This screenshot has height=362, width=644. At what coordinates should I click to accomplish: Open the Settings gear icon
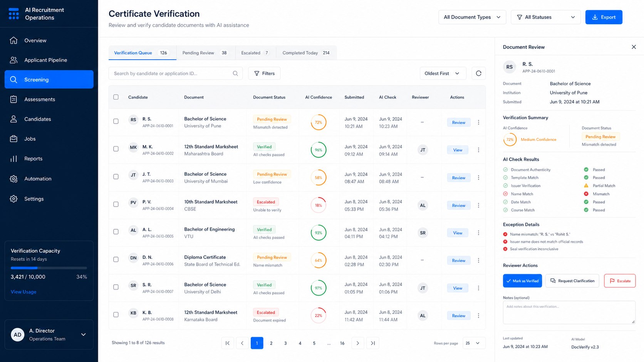(x=13, y=199)
